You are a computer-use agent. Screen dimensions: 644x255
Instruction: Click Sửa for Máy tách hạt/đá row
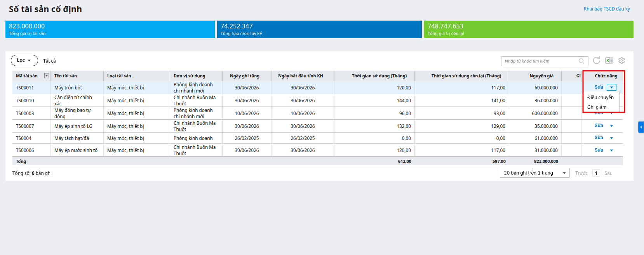tap(599, 138)
